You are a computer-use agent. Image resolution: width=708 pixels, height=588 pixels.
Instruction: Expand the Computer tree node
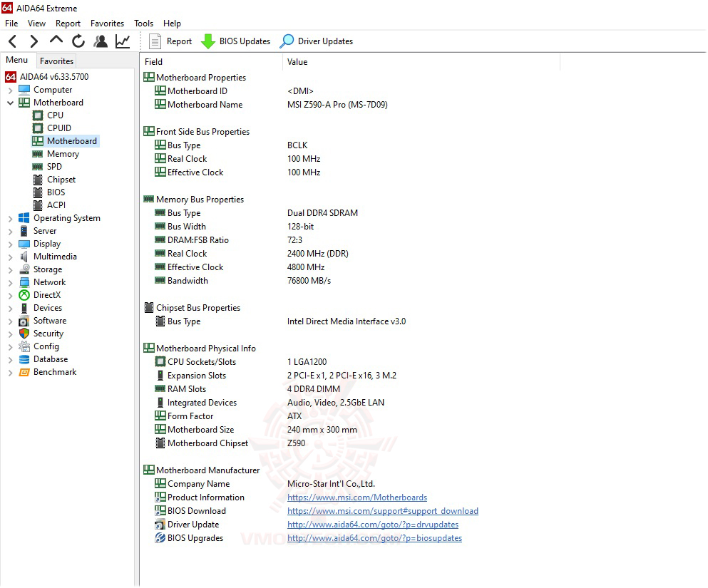point(11,91)
